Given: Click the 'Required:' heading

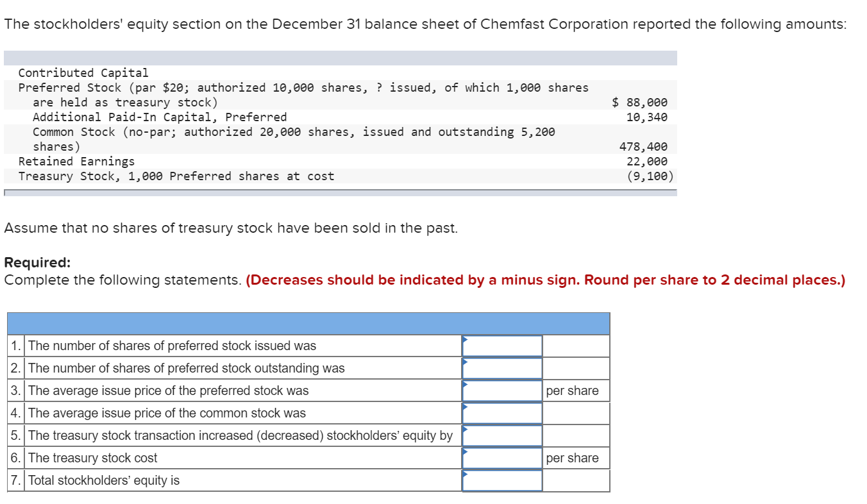Looking at the screenshot, I should (37, 263).
